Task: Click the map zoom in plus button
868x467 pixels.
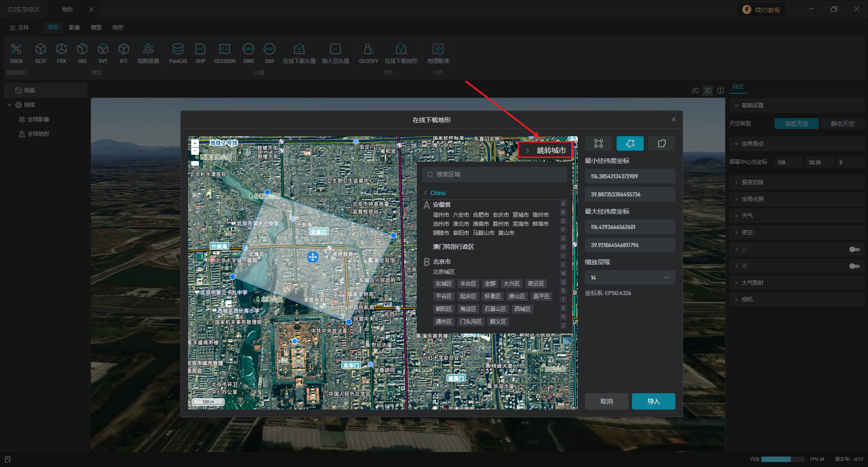Action: tap(195, 143)
